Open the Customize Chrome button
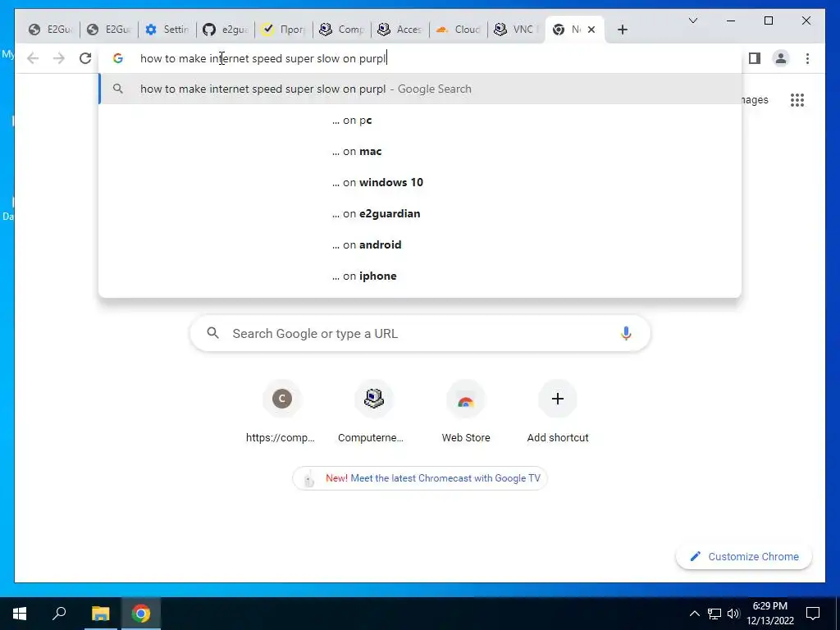 tap(744, 557)
